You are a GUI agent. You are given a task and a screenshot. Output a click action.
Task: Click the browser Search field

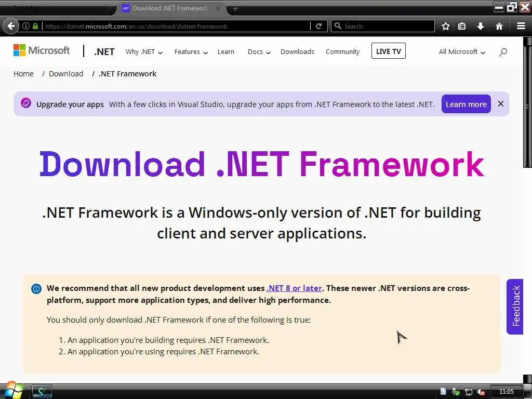383,26
